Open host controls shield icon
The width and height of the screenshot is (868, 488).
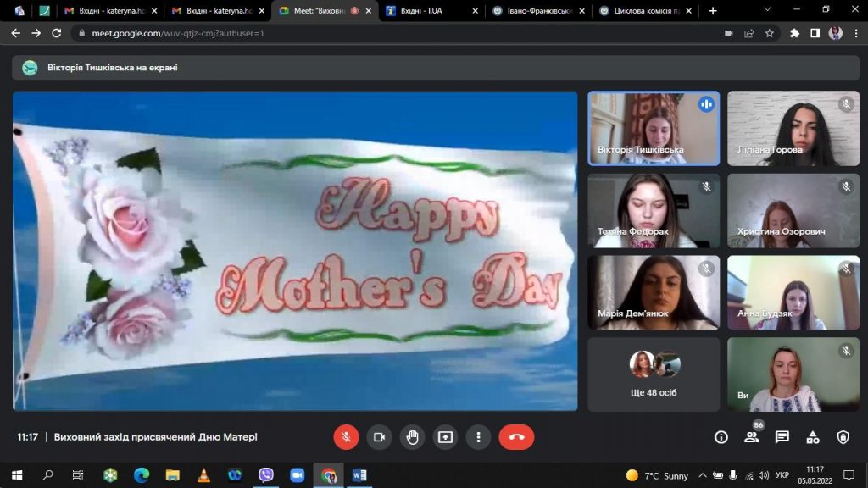pos(843,437)
